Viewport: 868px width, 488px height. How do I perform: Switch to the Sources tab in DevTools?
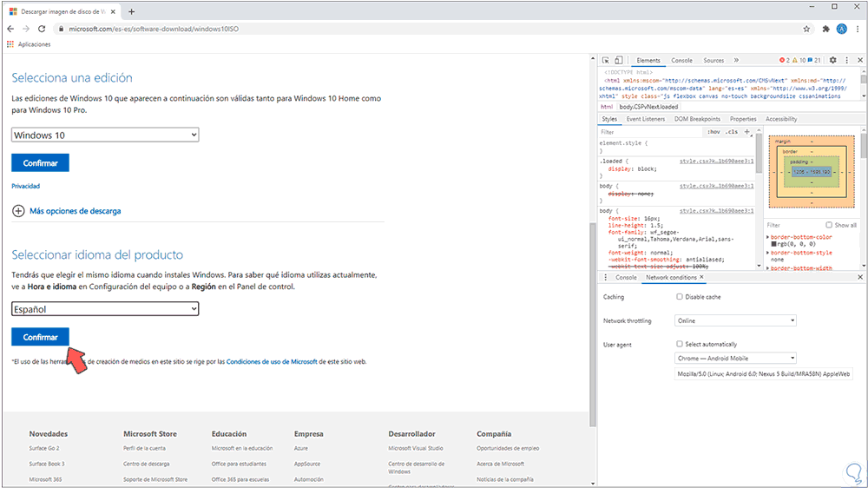[x=713, y=61]
